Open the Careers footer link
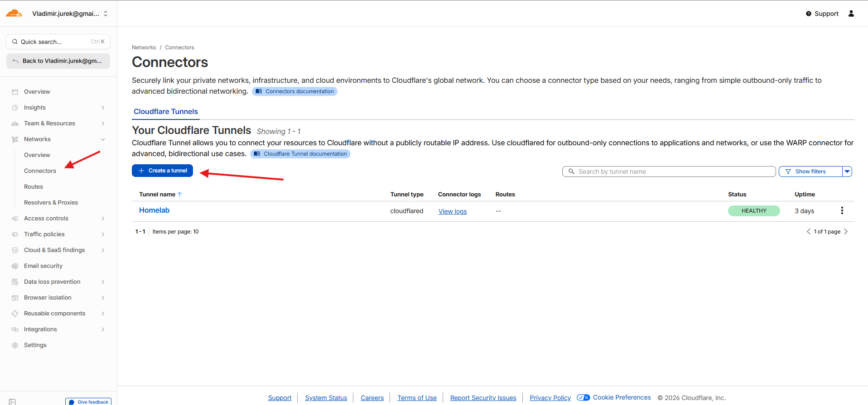This screenshot has width=868, height=405. click(x=372, y=398)
